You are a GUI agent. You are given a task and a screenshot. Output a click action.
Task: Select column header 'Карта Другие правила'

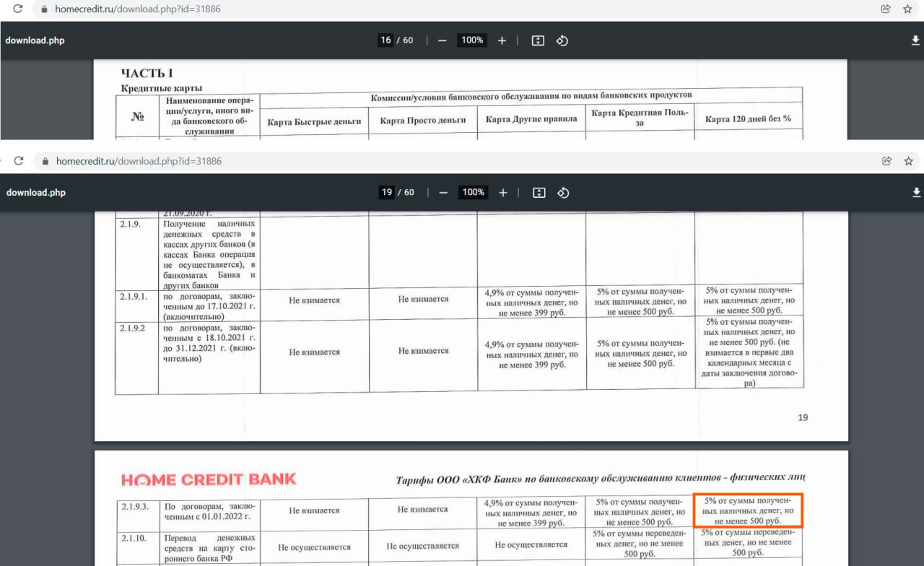(x=531, y=118)
